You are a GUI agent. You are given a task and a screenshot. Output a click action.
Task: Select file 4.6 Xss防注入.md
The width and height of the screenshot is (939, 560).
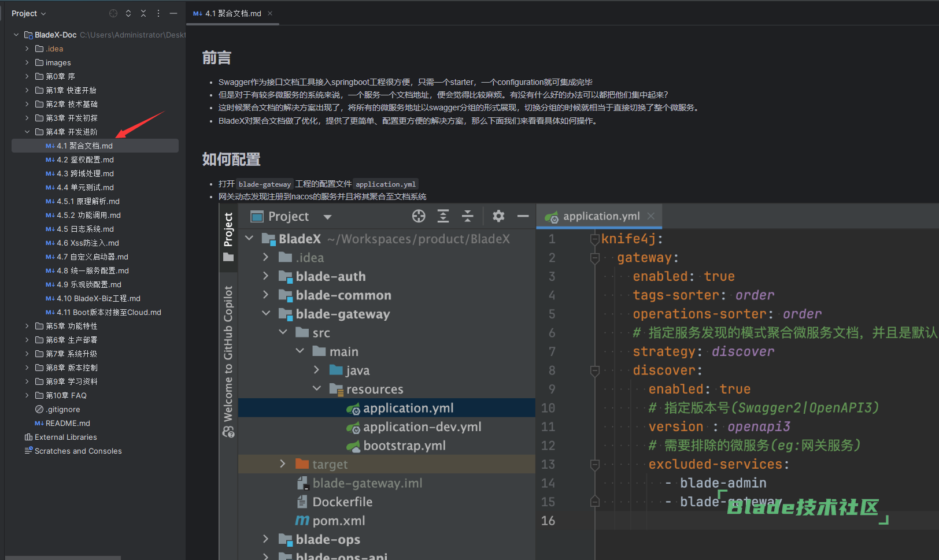click(88, 243)
